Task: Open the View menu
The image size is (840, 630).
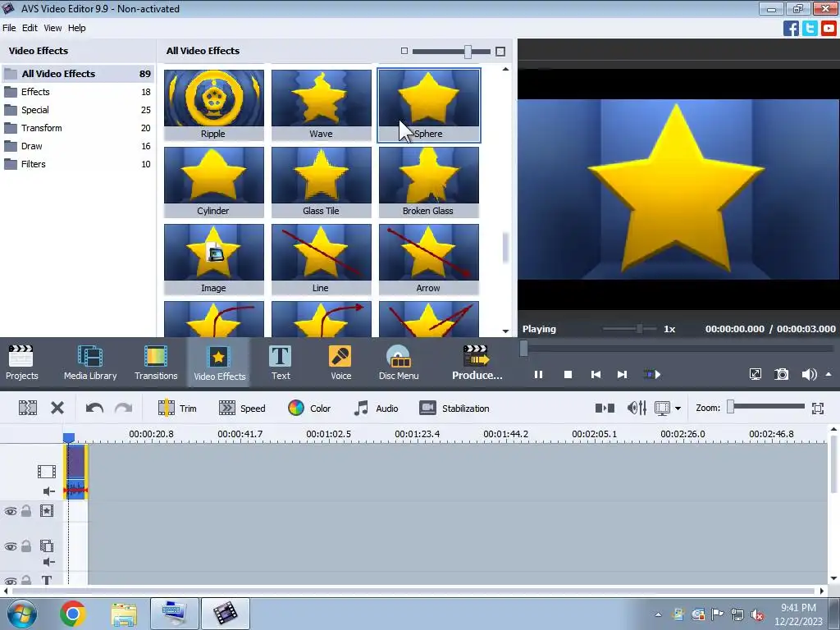Action: point(52,28)
